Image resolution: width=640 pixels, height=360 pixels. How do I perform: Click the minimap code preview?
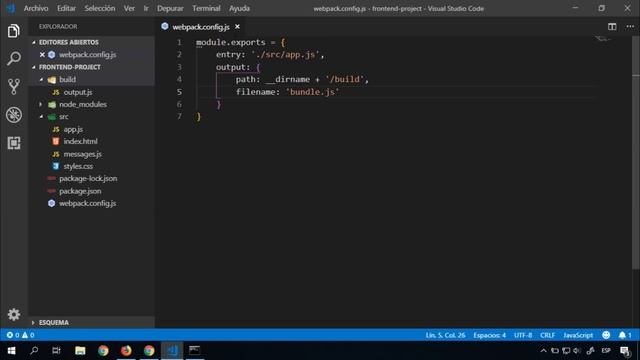click(602, 39)
